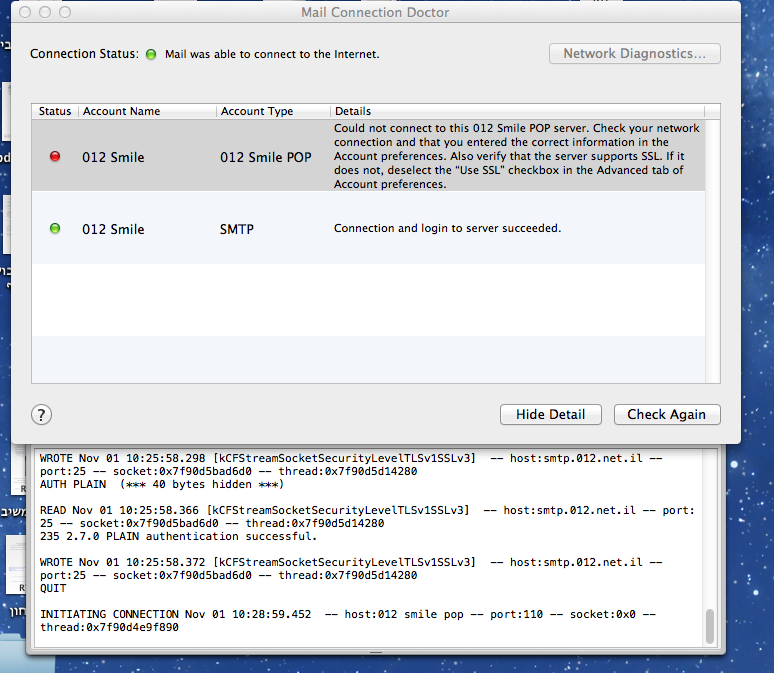This screenshot has width=774, height=673.
Task: Open help with question mark button
Action: point(41,415)
